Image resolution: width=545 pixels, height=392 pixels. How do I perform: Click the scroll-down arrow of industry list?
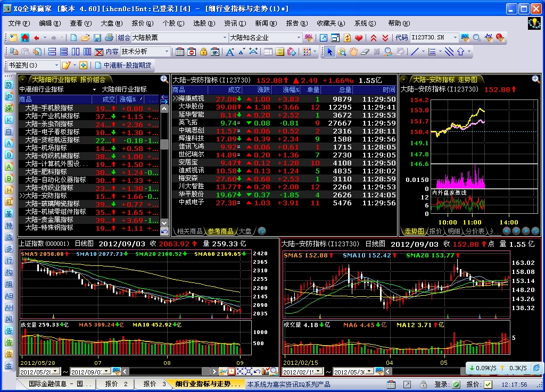[165, 223]
